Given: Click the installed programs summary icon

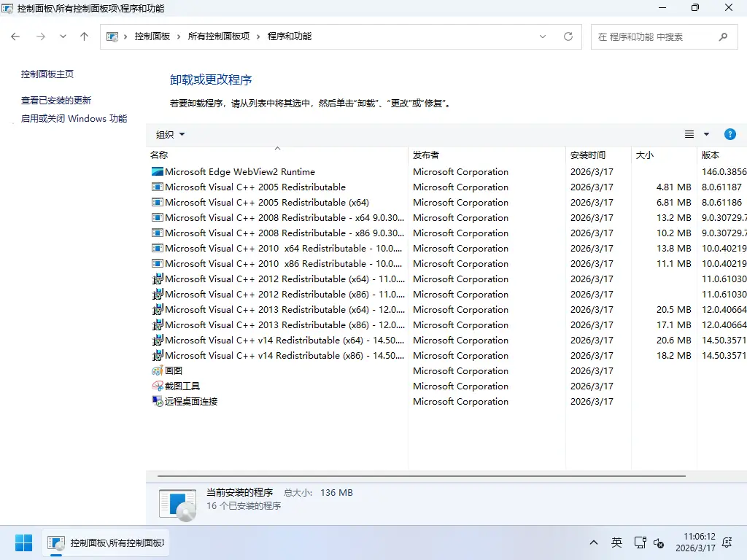Looking at the screenshot, I should click(178, 505).
